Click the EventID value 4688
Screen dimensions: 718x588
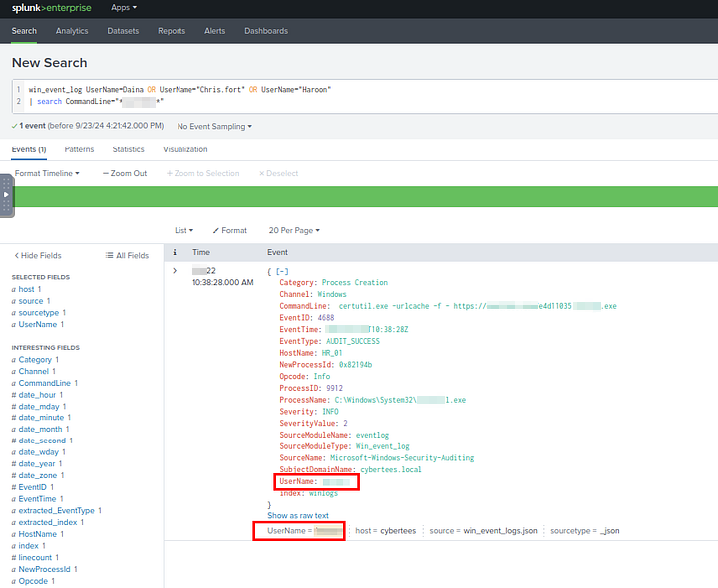click(x=326, y=318)
